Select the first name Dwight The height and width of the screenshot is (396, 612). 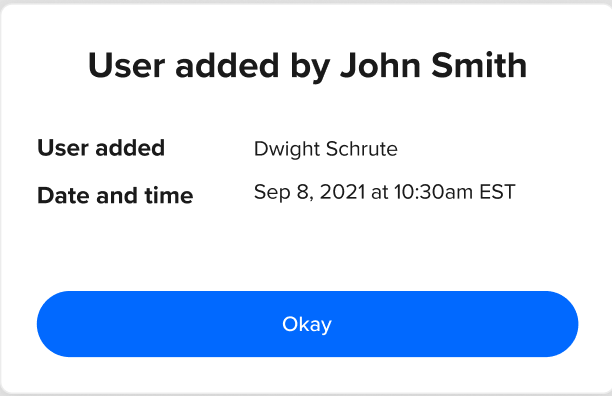(x=286, y=149)
